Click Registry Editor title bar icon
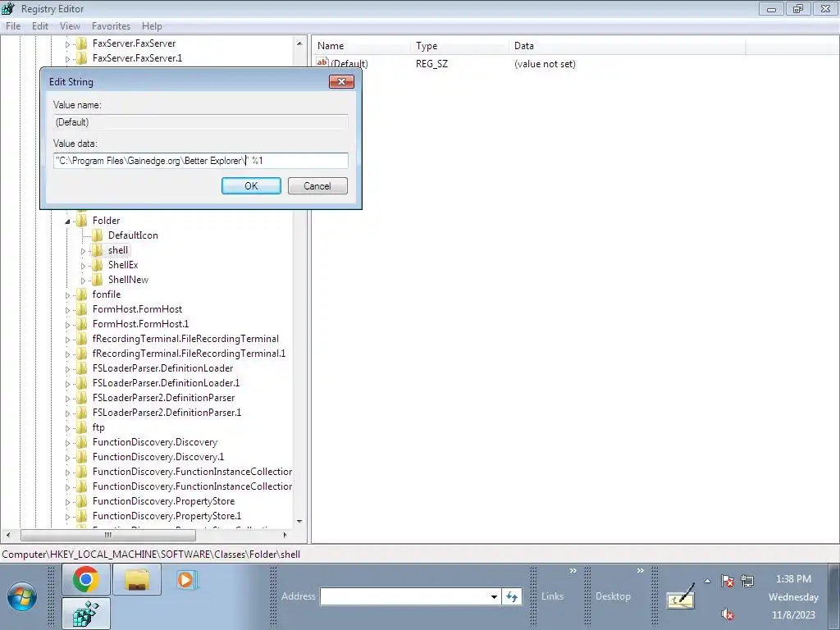 pos(8,8)
